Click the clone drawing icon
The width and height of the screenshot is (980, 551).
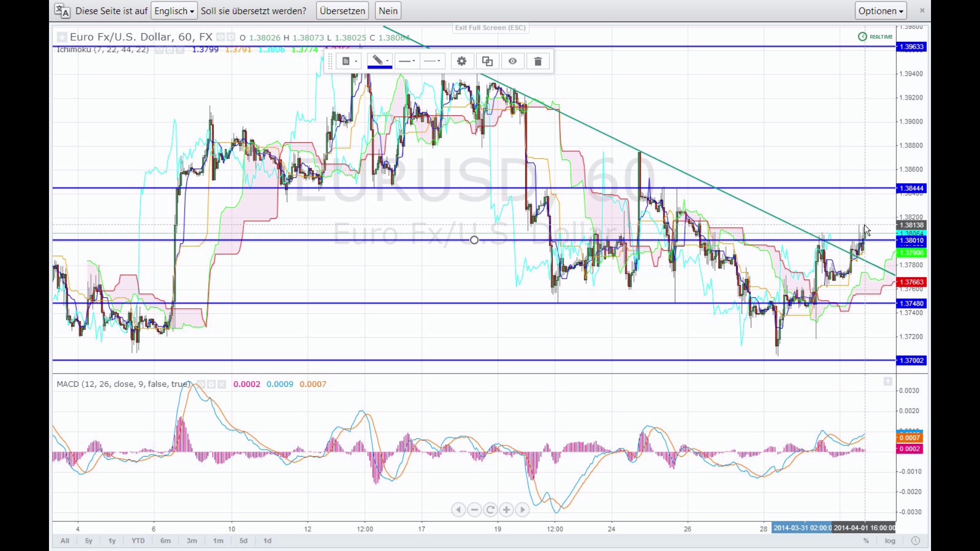(x=487, y=61)
